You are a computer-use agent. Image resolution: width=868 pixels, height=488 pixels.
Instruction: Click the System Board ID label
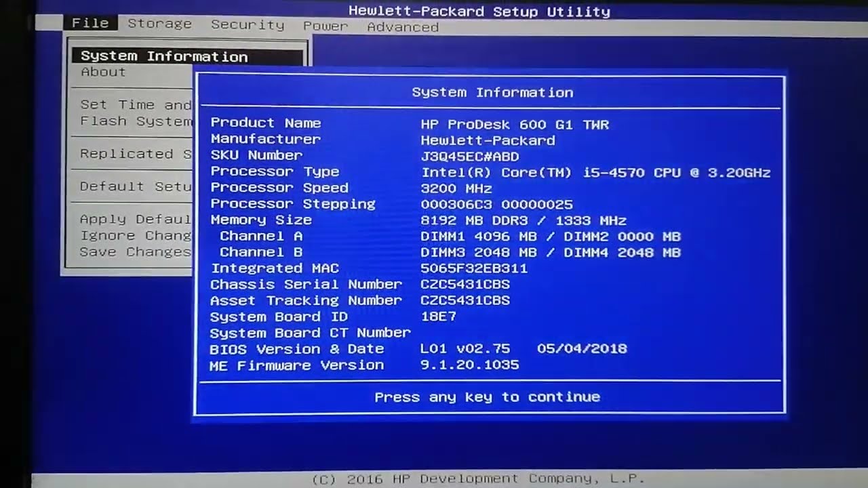pyautogui.click(x=279, y=317)
